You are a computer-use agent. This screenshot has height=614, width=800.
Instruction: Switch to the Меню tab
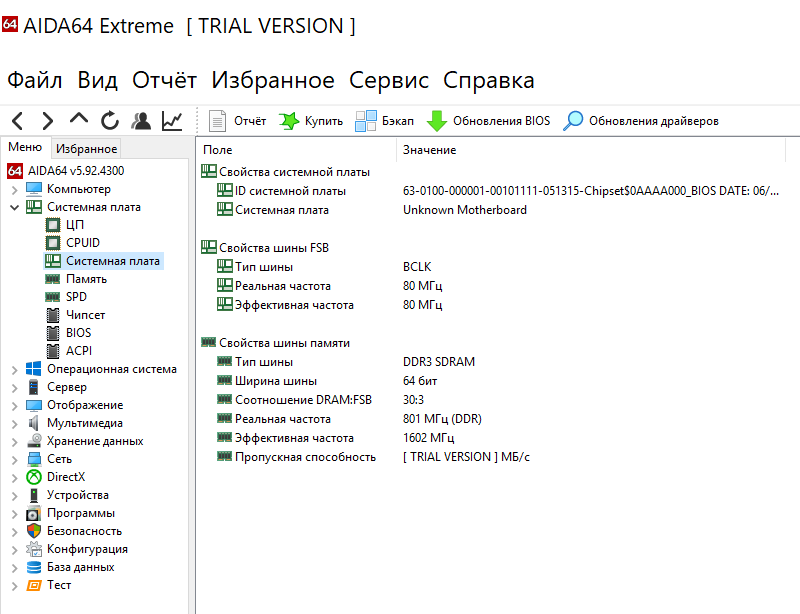point(25,147)
